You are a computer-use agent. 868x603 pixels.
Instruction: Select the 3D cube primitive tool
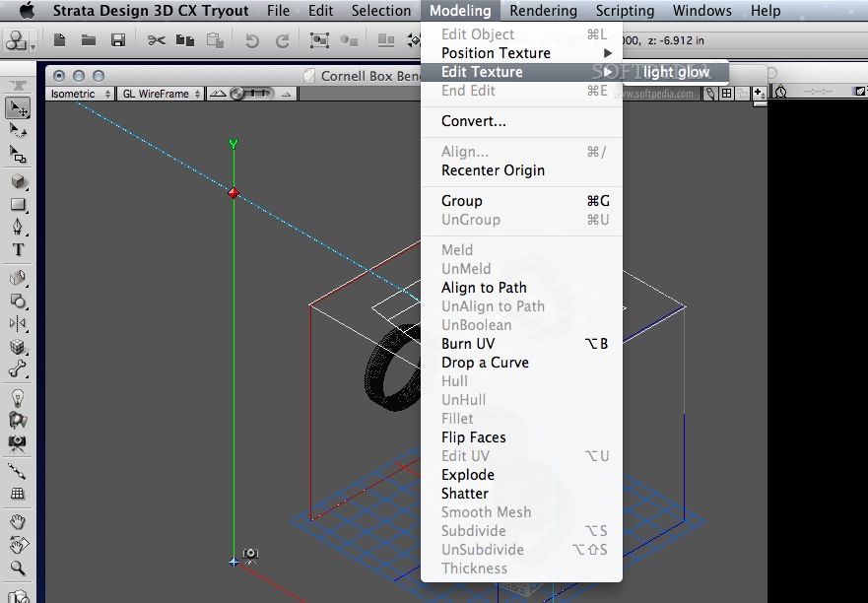(x=19, y=181)
